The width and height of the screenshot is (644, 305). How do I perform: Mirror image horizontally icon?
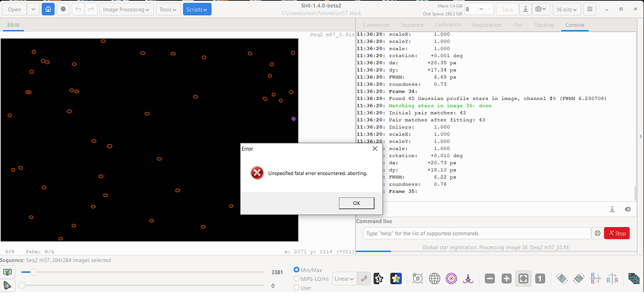pos(595,279)
